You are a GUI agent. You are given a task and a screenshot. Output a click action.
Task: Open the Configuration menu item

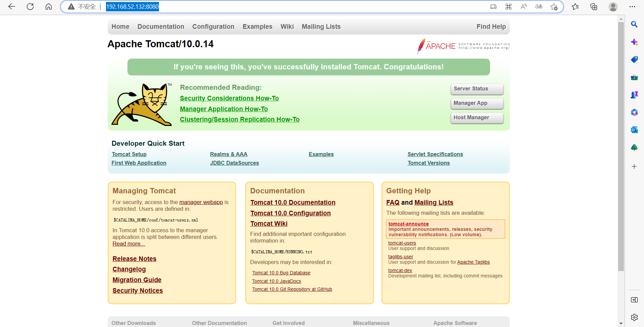[213, 27]
